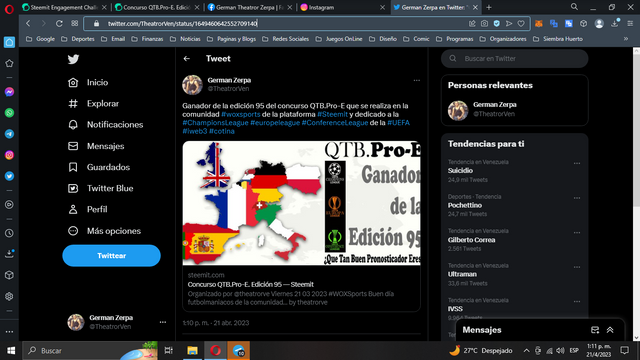
Task: Open the Finanzas bookmarks folder
Action: pyautogui.click(x=147, y=39)
